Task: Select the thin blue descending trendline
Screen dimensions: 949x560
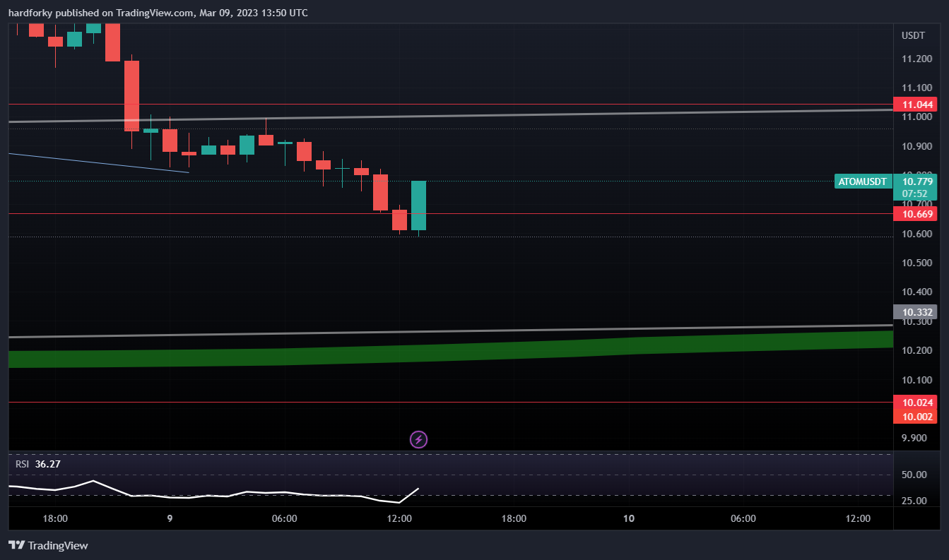Action: coord(99,162)
